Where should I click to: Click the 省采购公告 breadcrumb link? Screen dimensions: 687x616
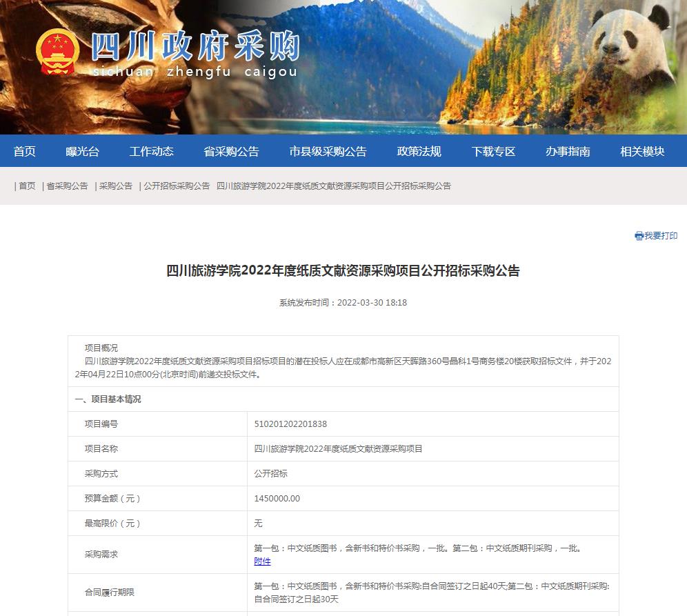[67, 186]
